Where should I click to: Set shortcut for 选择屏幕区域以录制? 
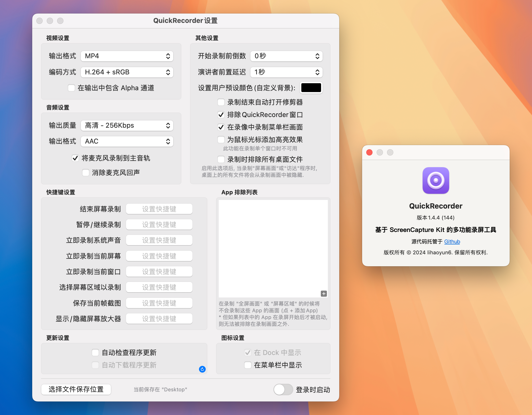click(159, 287)
